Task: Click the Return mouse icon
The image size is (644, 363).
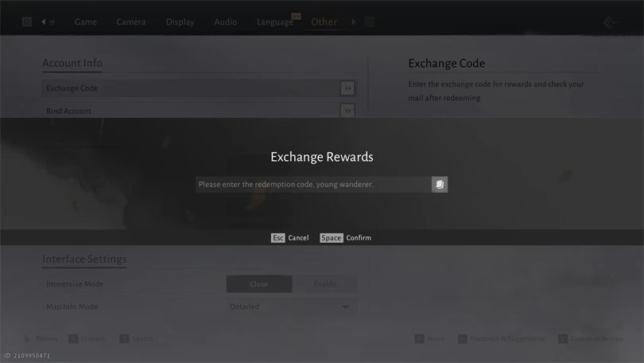Action: pyautogui.click(x=27, y=339)
